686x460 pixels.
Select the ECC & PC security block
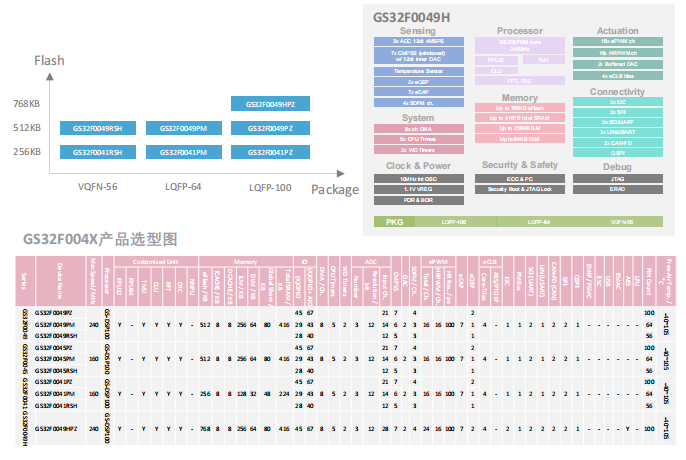click(520, 179)
